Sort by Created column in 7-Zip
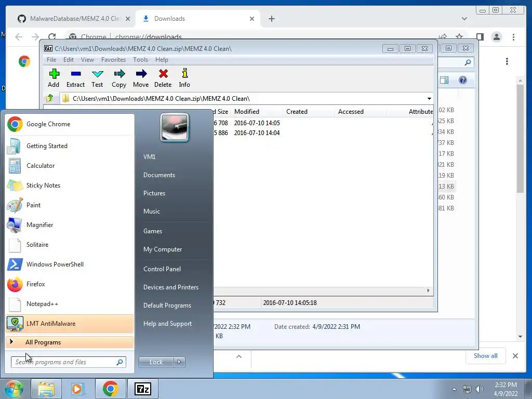Image resolution: width=532 pixels, height=399 pixels. point(309,112)
